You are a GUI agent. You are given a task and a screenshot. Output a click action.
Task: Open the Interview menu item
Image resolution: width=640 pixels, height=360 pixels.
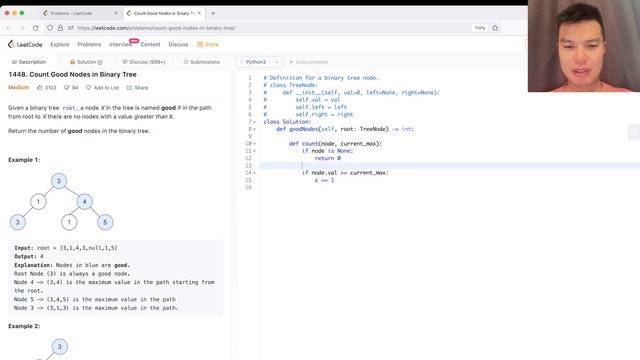click(x=120, y=44)
